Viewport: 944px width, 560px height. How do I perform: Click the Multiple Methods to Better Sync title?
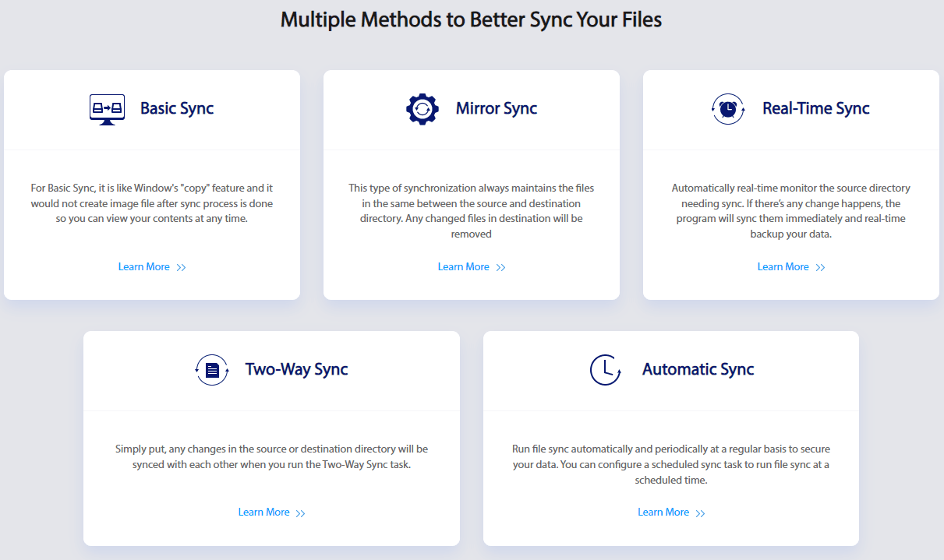pyautogui.click(x=471, y=19)
